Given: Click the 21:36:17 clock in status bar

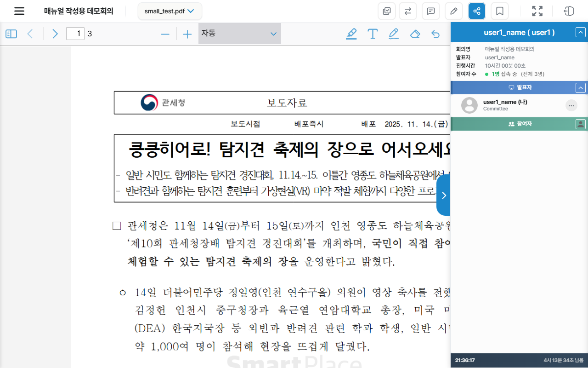Looking at the screenshot, I should (x=465, y=360).
